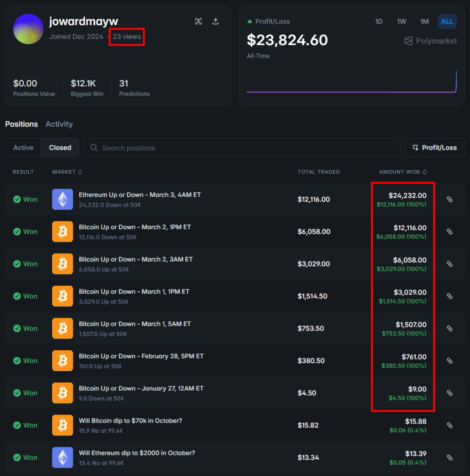Click the Joined Dec 2024 text

[76, 36]
